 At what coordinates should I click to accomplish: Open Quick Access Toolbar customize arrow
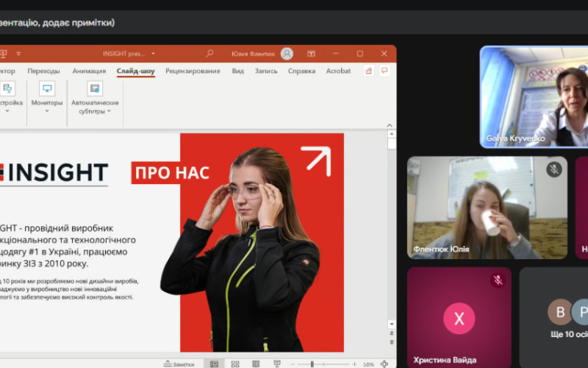point(18,54)
